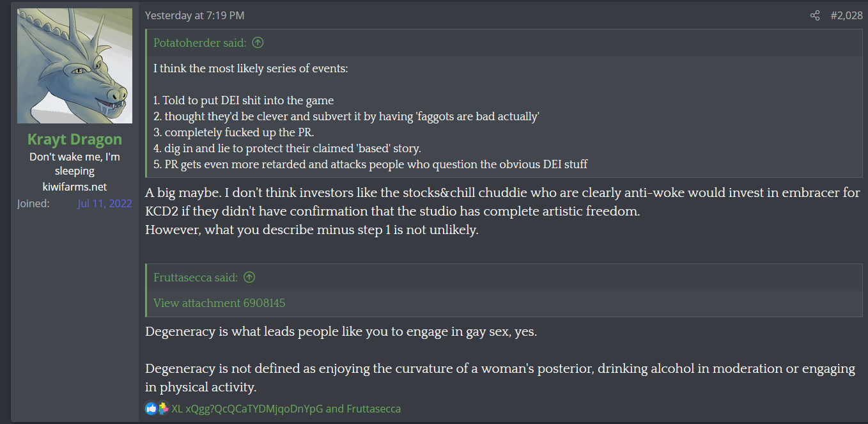Jump to Potatoherder's post via arrow icon
The width and height of the screenshot is (868, 424).
[258, 43]
